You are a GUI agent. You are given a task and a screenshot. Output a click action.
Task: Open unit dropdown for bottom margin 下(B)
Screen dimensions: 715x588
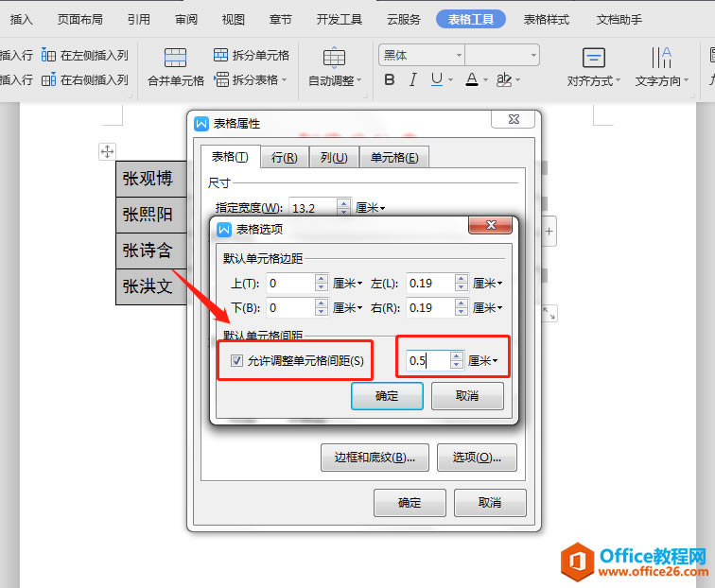pyautogui.click(x=347, y=308)
